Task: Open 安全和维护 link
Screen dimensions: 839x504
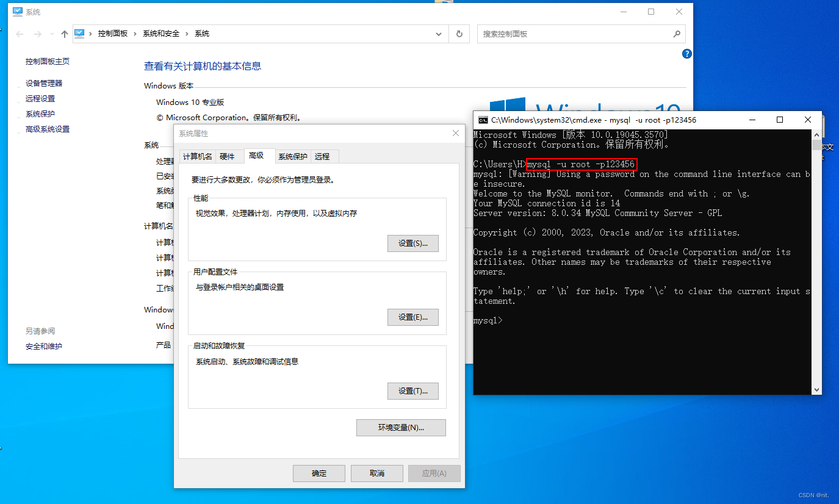Action: [x=44, y=347]
